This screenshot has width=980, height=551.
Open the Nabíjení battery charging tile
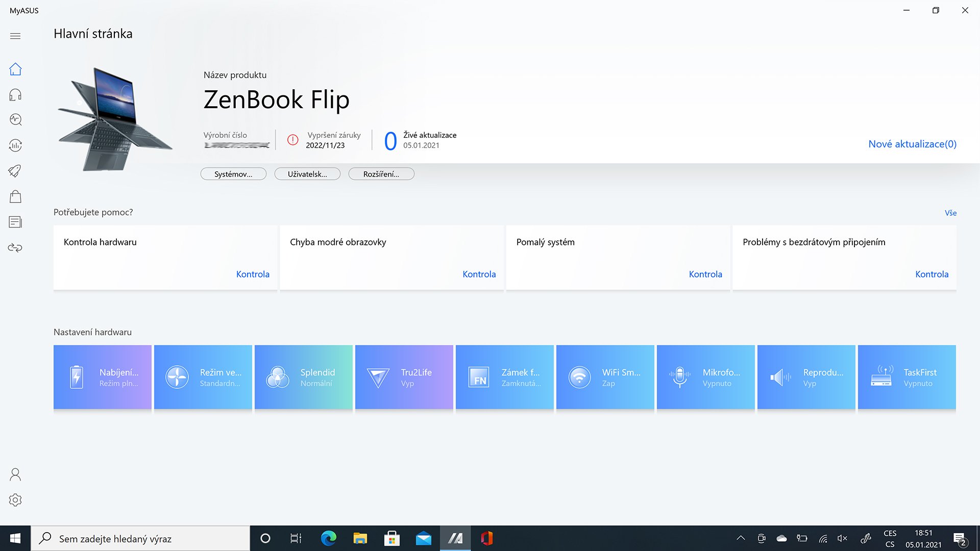[x=103, y=377]
